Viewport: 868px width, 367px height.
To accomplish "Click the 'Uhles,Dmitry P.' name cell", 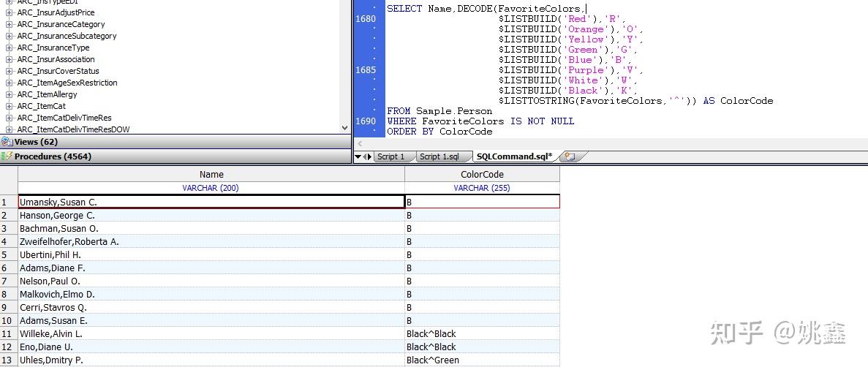I will coord(211,360).
